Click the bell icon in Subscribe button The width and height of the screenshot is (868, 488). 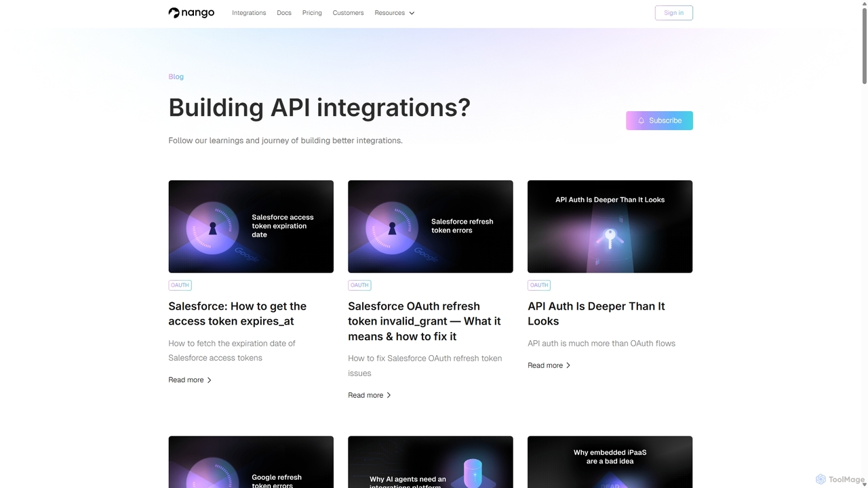pos(641,121)
